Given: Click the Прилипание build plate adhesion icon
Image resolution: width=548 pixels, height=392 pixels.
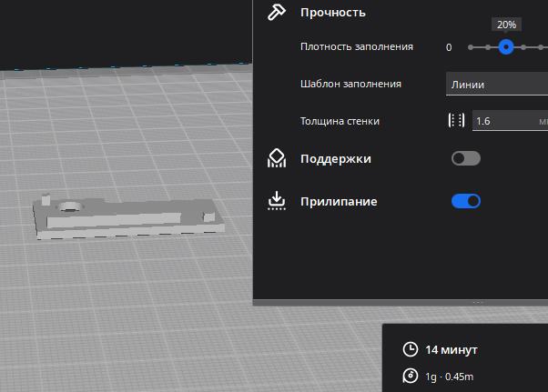Looking at the screenshot, I should click(x=277, y=201).
